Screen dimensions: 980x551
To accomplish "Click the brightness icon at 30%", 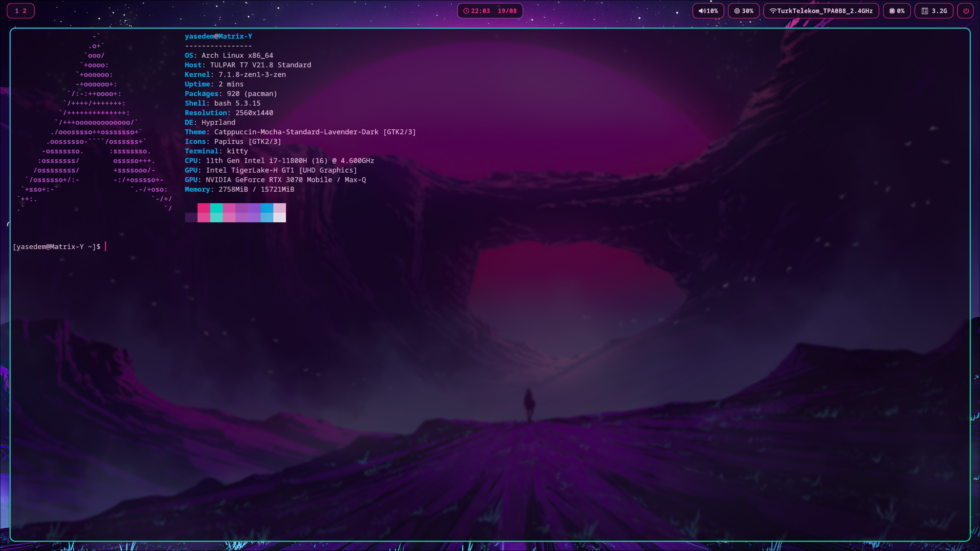I will click(x=737, y=11).
